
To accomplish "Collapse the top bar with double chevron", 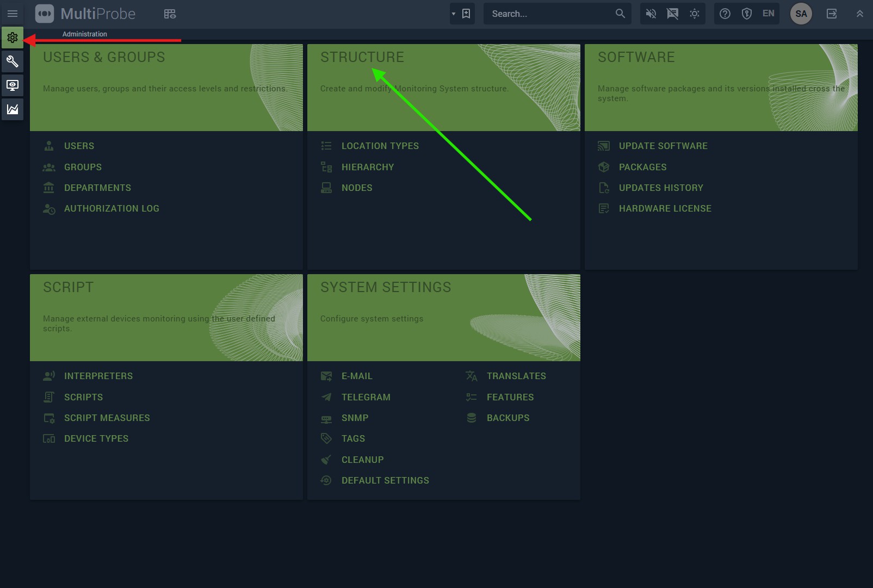I will point(859,14).
